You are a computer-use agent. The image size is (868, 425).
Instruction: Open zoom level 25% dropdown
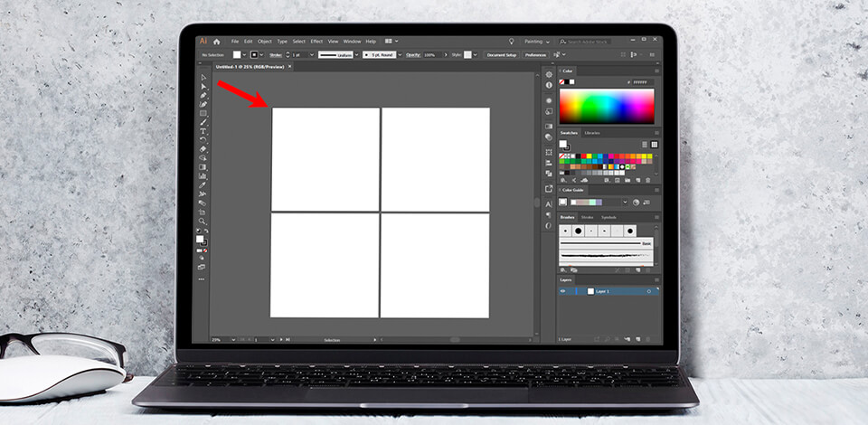(233, 339)
